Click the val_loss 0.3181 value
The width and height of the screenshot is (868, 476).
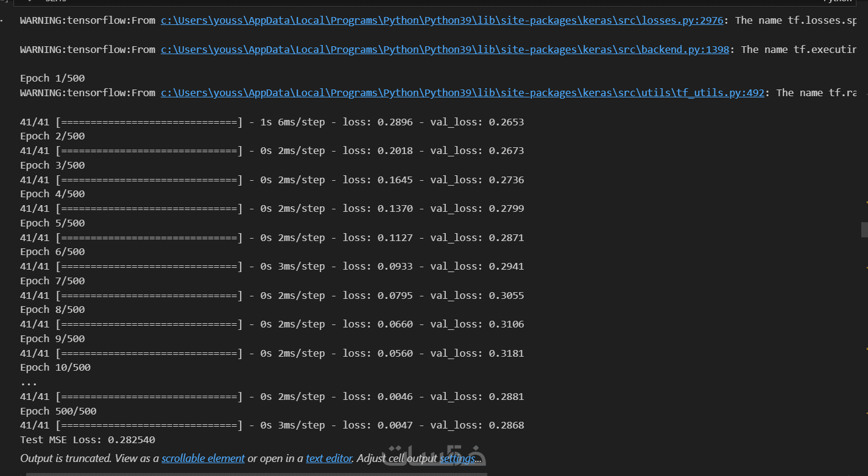(x=506, y=354)
